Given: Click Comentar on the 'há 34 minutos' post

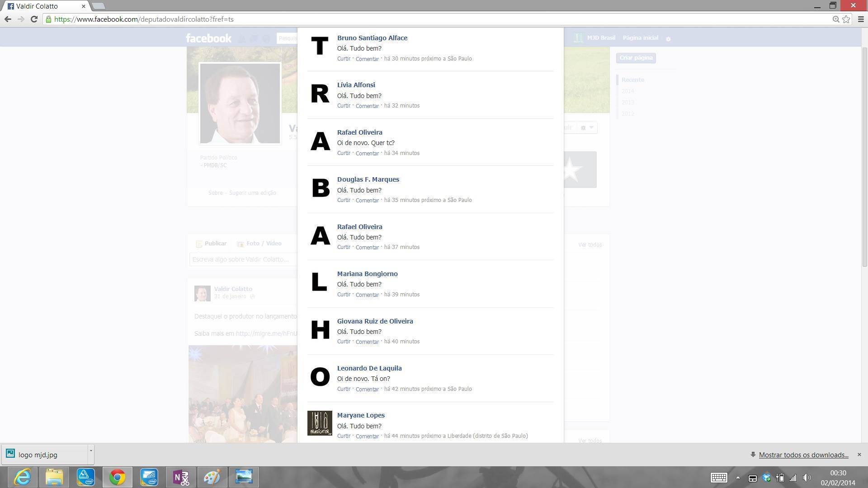Looking at the screenshot, I should [x=367, y=153].
